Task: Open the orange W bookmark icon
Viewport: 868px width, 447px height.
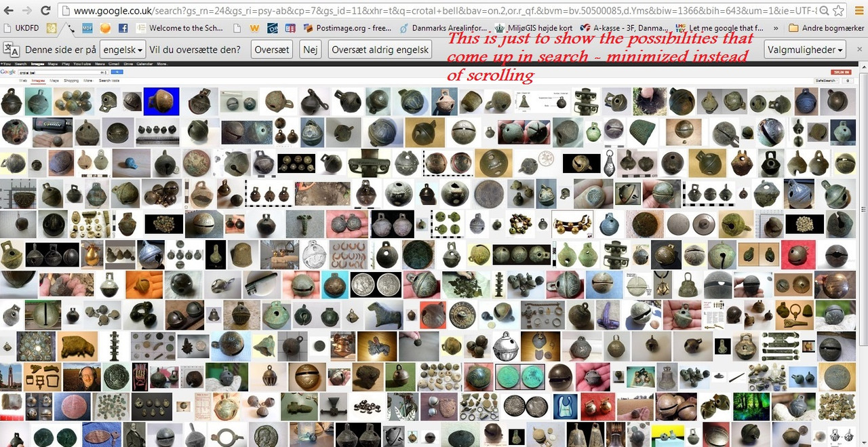Action: (254, 28)
